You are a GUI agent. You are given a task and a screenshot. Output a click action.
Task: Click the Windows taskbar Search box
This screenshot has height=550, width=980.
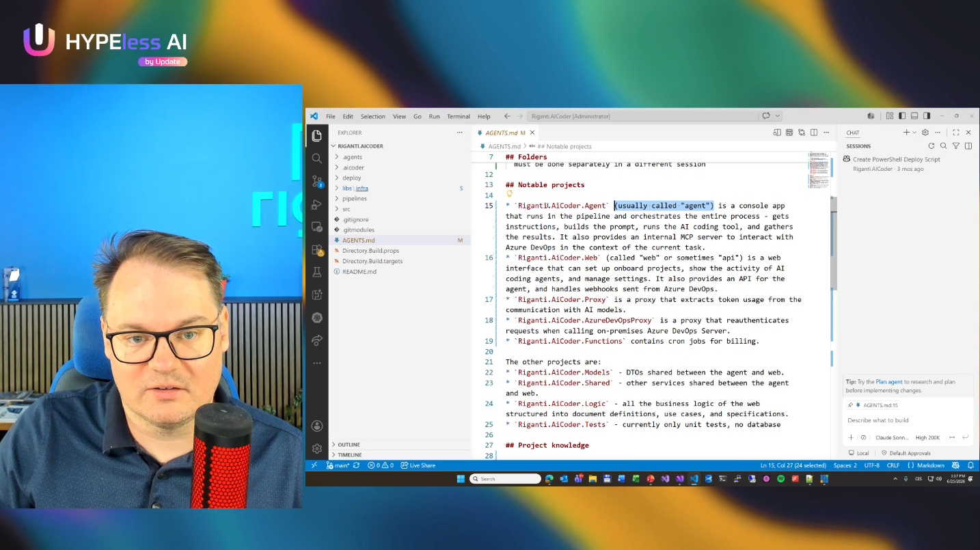click(505, 479)
